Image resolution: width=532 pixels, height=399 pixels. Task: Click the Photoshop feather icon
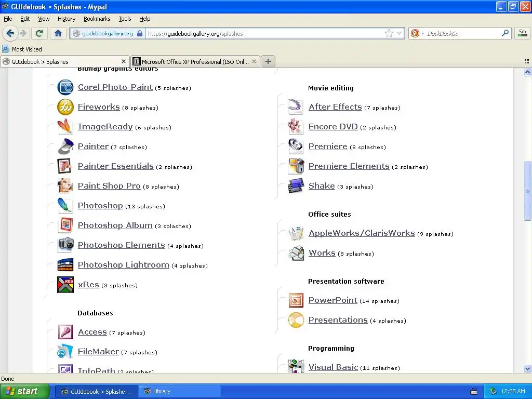pyautogui.click(x=65, y=205)
